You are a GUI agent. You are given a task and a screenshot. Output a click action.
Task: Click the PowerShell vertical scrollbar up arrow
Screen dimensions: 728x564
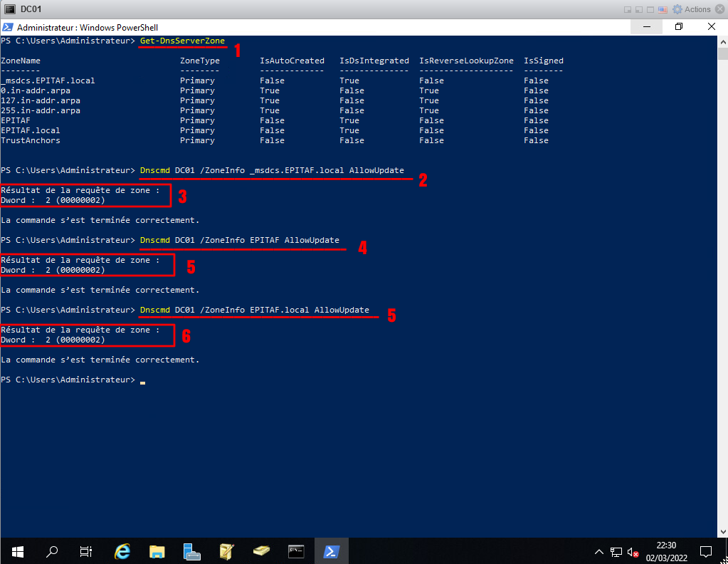(x=722, y=41)
